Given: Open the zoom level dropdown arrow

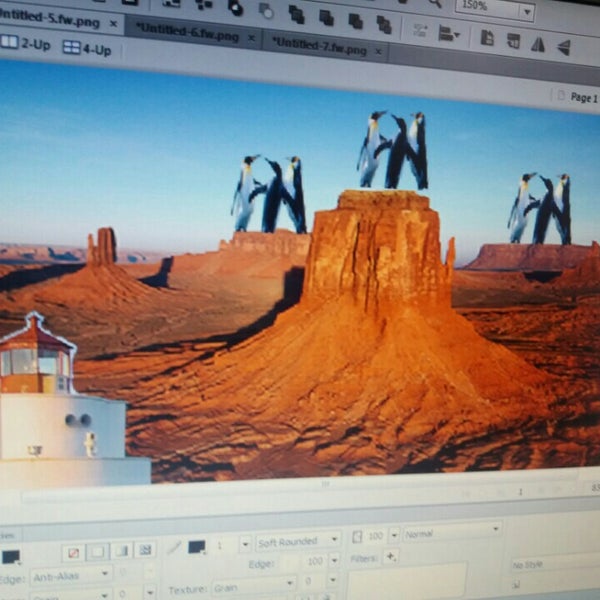Looking at the screenshot, I should 527,12.
